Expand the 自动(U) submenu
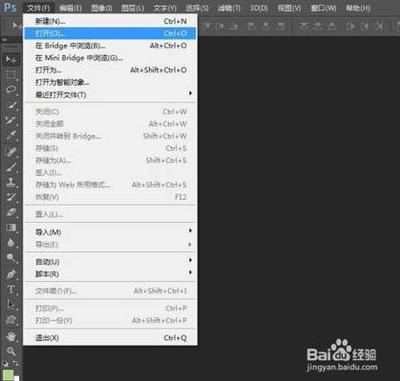 point(190,260)
